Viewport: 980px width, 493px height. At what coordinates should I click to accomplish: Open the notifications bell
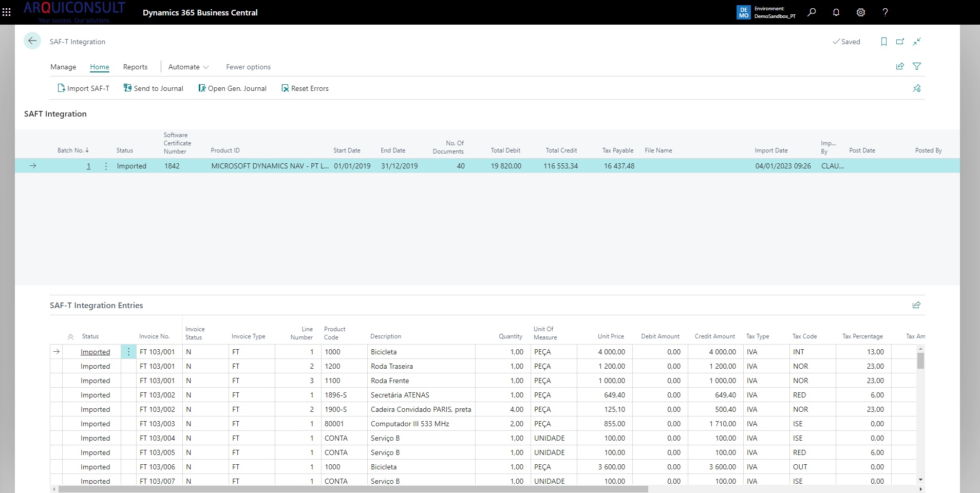tap(836, 12)
